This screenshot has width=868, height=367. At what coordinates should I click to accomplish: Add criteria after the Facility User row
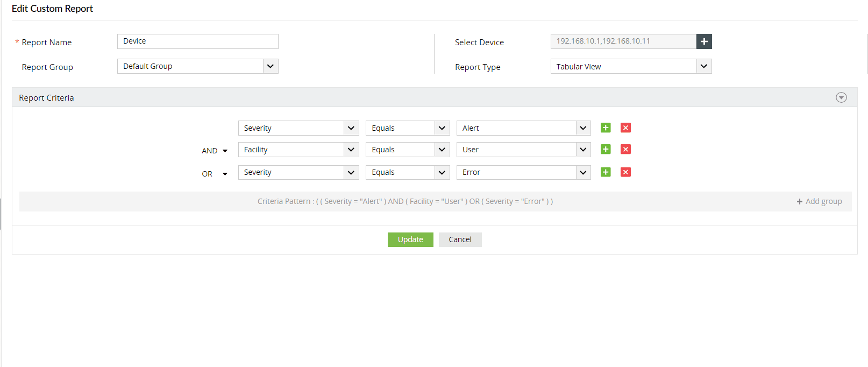(606, 149)
